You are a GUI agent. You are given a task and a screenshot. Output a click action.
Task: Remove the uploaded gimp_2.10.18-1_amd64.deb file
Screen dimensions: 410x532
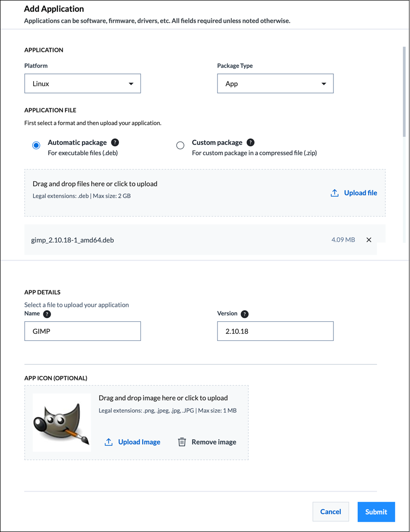[369, 240]
